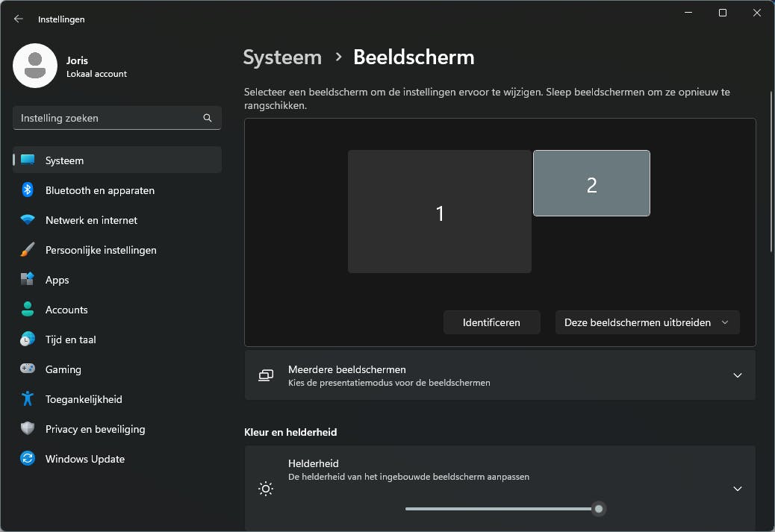The width and height of the screenshot is (775, 532).
Task: Select Tijd en taal in sidebar
Action: 70,339
